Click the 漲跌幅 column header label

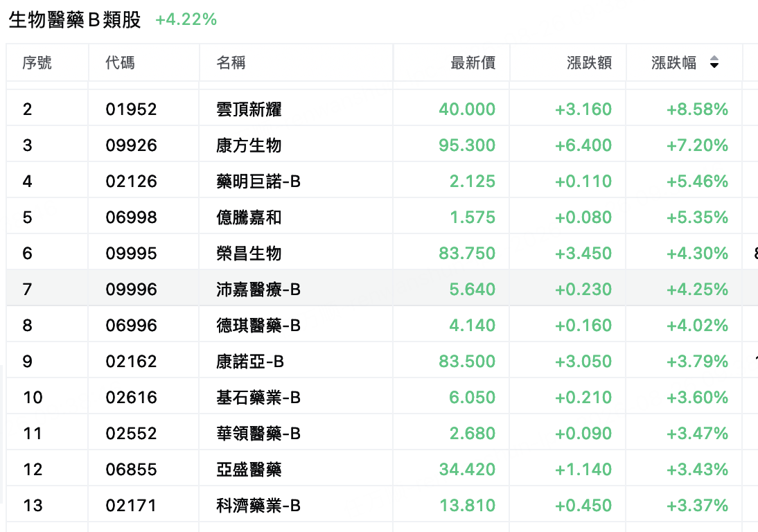click(674, 63)
